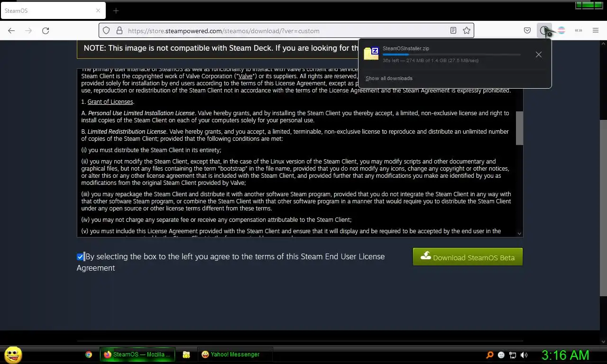Open the striped circle extension icon
This screenshot has width=607, height=364.
pos(561,31)
